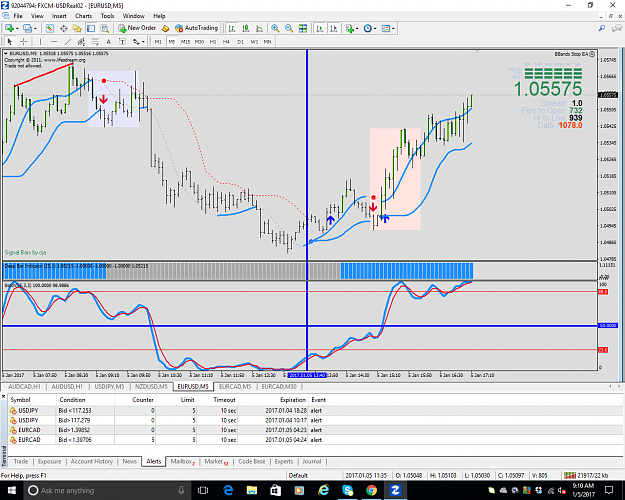Toggle the Navigator star-folder icon
625x500 pixels.
click(x=77, y=28)
